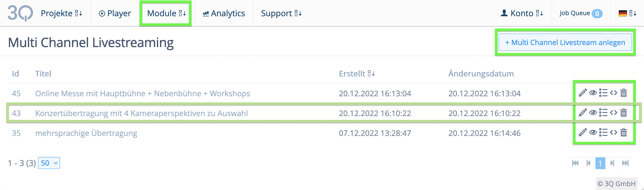Click trash icon for Konzertübertragung row
Image resolution: width=644 pixels, height=190 pixels.
(624, 113)
